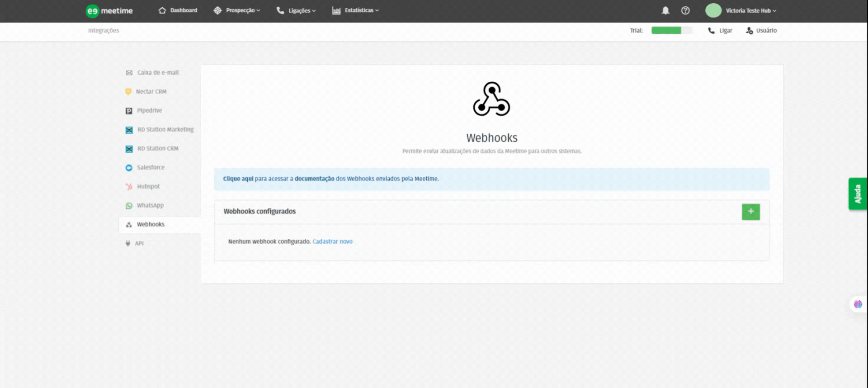The width and height of the screenshot is (868, 388).
Task: Click the Nenhum webhook configurado text
Action: (x=269, y=242)
